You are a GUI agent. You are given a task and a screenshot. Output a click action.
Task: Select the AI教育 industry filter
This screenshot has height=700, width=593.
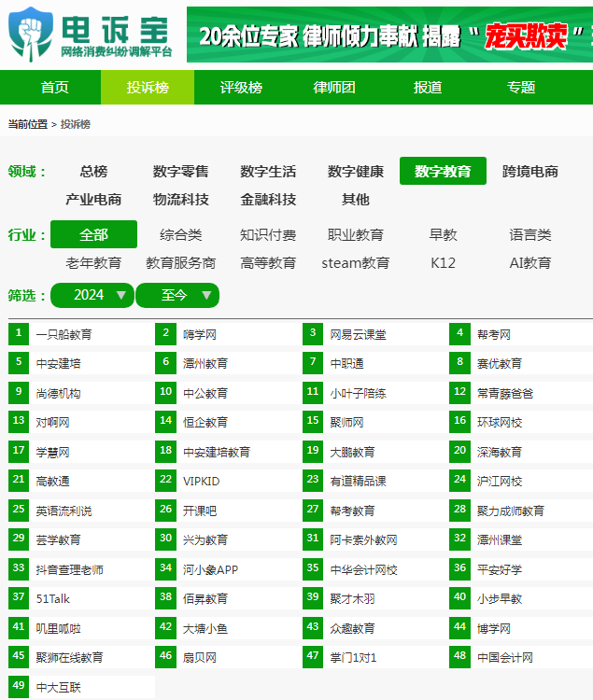pyautogui.click(x=530, y=263)
